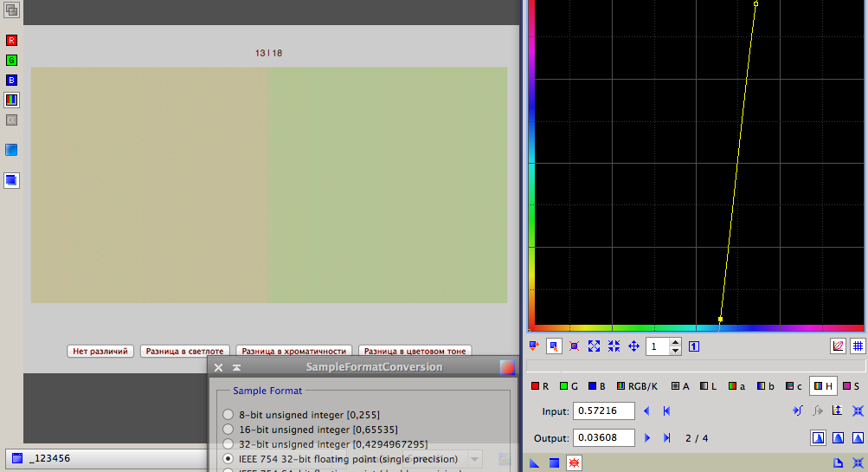
Task: Increase the curve zoom factor with up arrow
Action: pos(675,343)
